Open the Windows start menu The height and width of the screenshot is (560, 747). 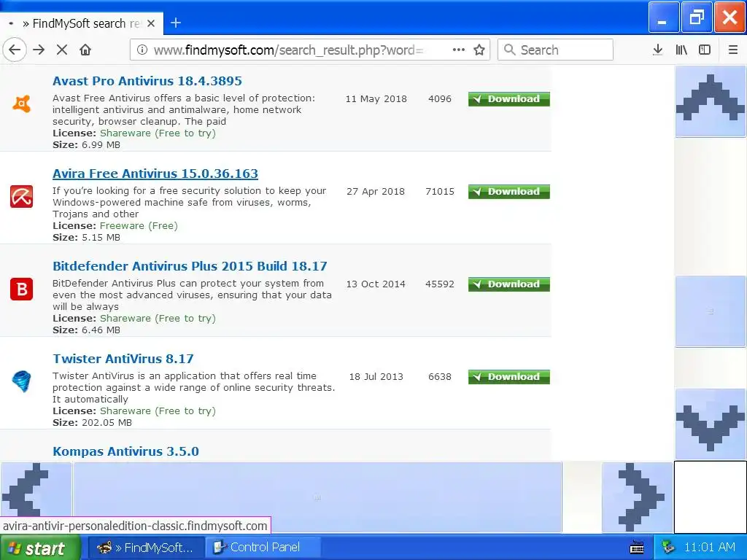[x=40, y=548]
